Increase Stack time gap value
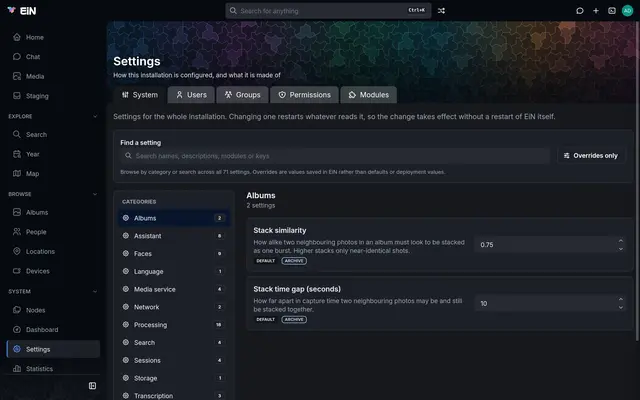 621,300
